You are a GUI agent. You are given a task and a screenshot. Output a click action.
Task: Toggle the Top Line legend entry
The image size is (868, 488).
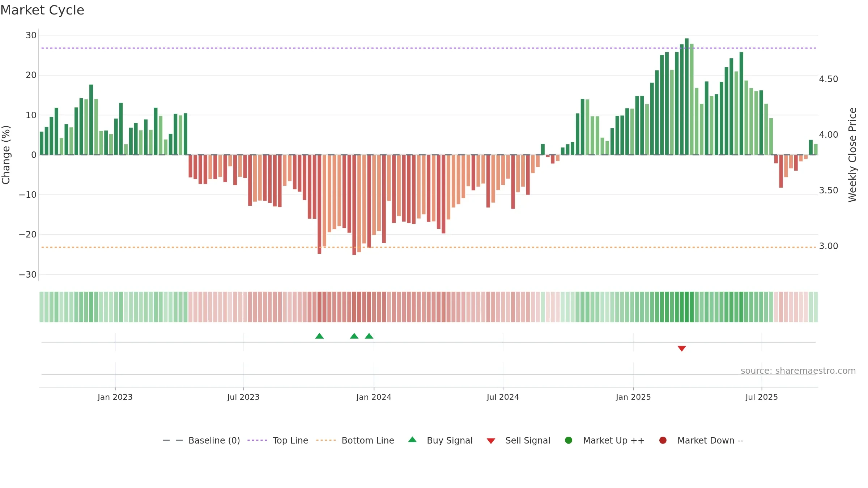(278, 440)
